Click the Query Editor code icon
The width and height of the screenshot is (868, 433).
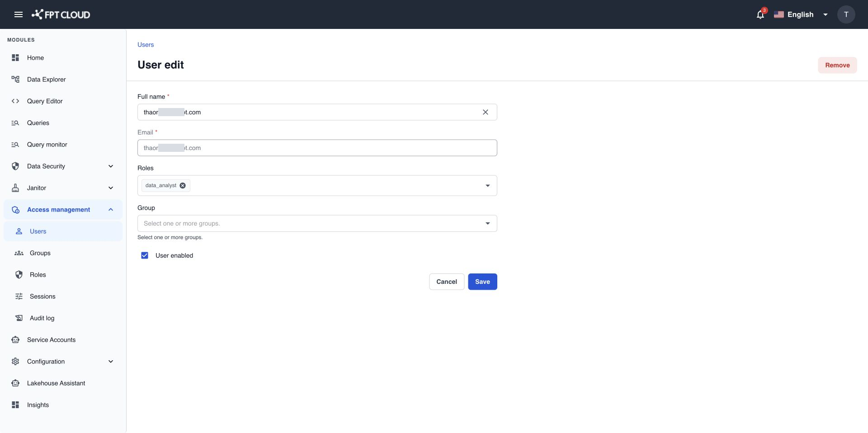15,101
